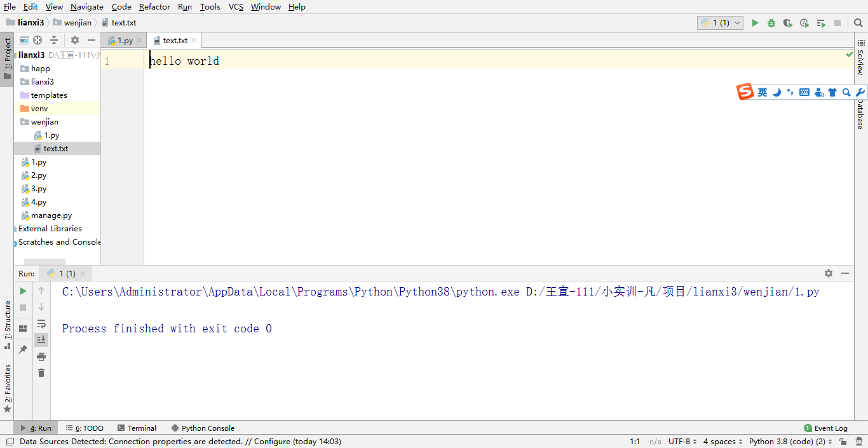
Task: Open the Refactor menu
Action: pos(154,6)
